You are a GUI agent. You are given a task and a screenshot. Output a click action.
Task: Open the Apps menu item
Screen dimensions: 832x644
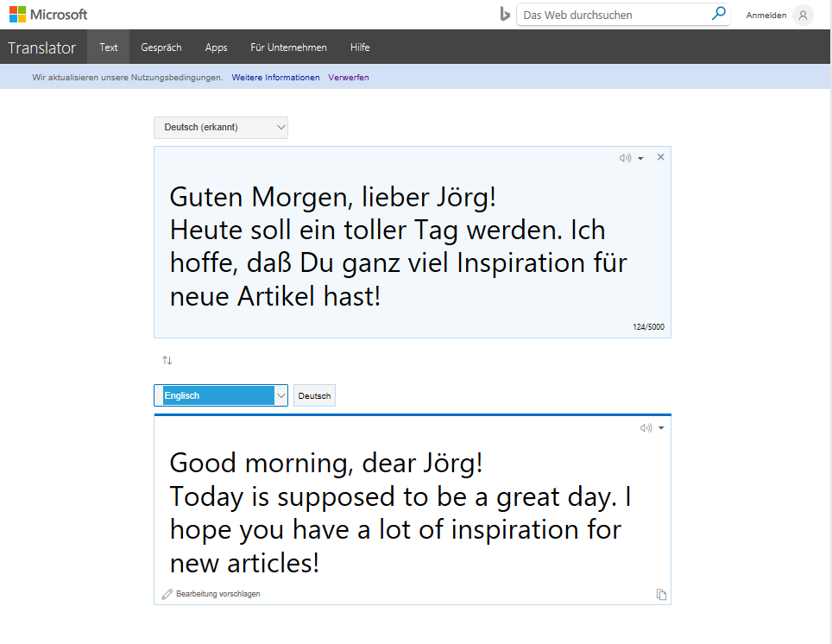216,47
